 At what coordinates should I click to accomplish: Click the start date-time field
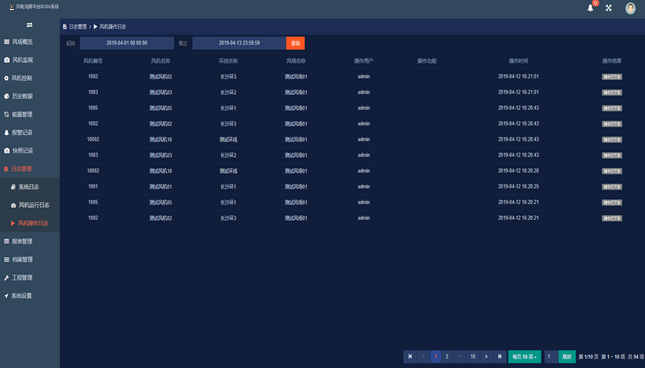(x=127, y=43)
